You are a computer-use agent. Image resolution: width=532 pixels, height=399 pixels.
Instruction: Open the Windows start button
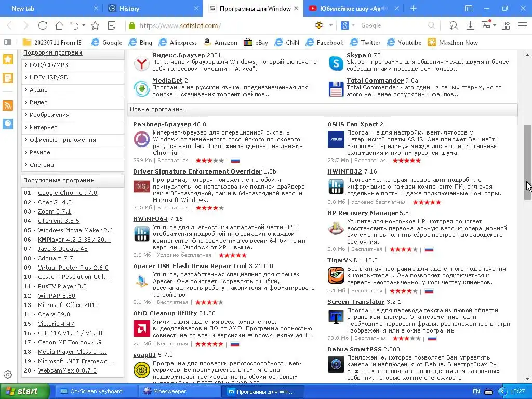click(x=25, y=391)
